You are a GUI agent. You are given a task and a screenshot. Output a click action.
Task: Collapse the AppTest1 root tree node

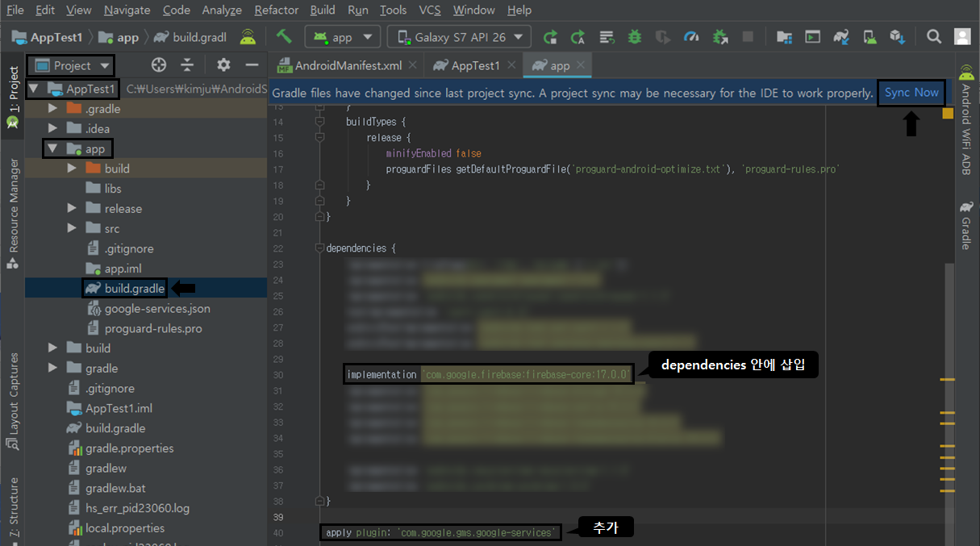pos(33,88)
